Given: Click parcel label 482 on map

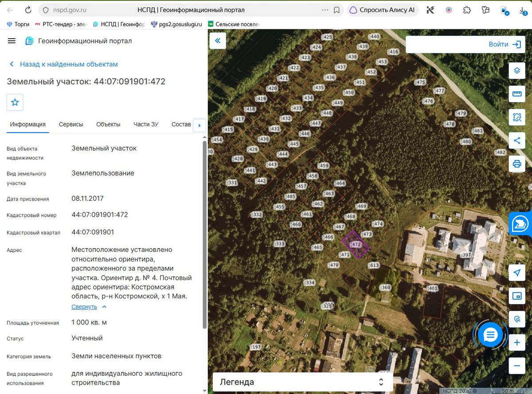Looking at the screenshot, I should (500, 152).
